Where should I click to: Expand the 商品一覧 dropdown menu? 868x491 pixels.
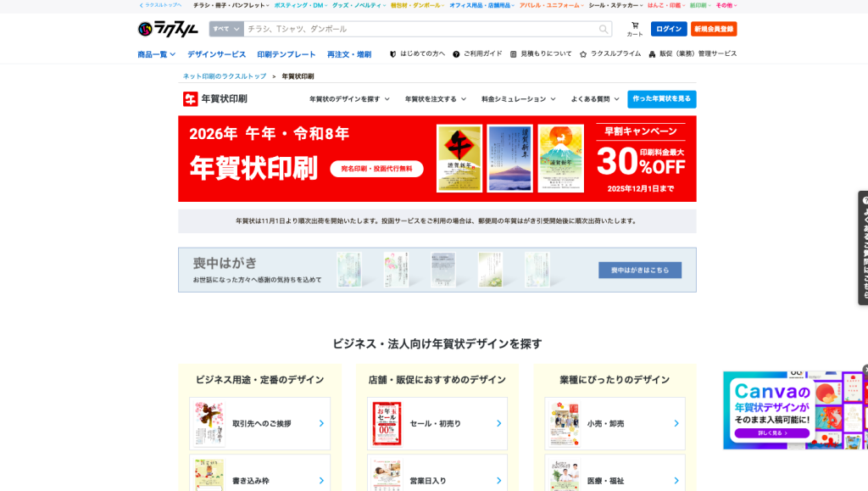pyautogui.click(x=156, y=54)
